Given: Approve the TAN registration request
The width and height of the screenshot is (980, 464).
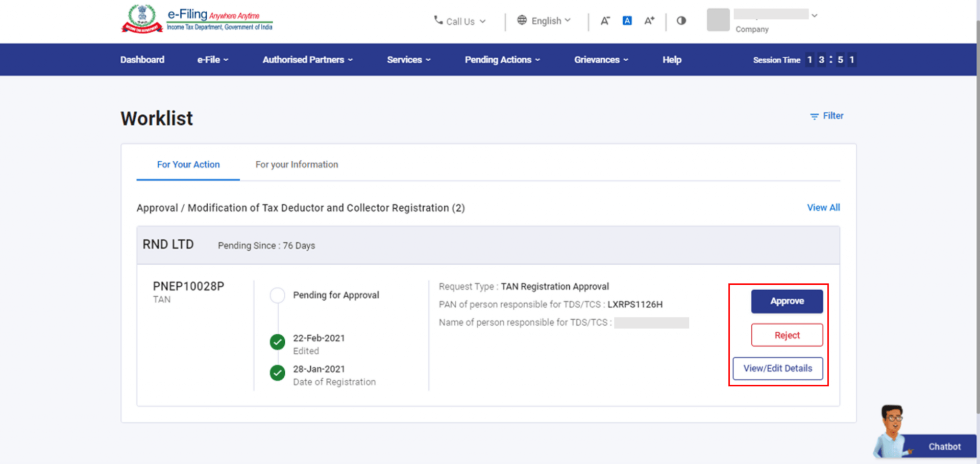Looking at the screenshot, I should (787, 301).
